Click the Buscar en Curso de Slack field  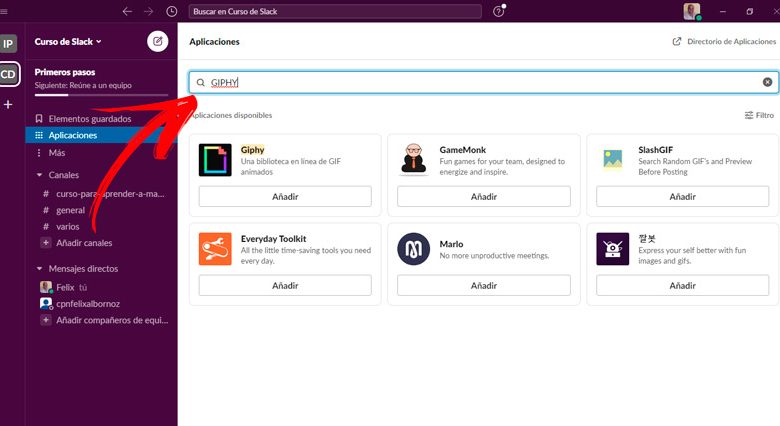(335, 11)
